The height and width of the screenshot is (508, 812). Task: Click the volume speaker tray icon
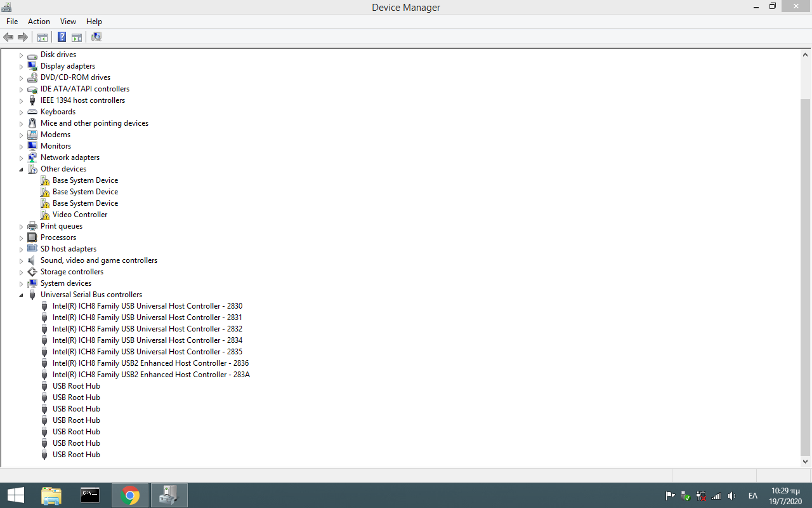point(731,496)
